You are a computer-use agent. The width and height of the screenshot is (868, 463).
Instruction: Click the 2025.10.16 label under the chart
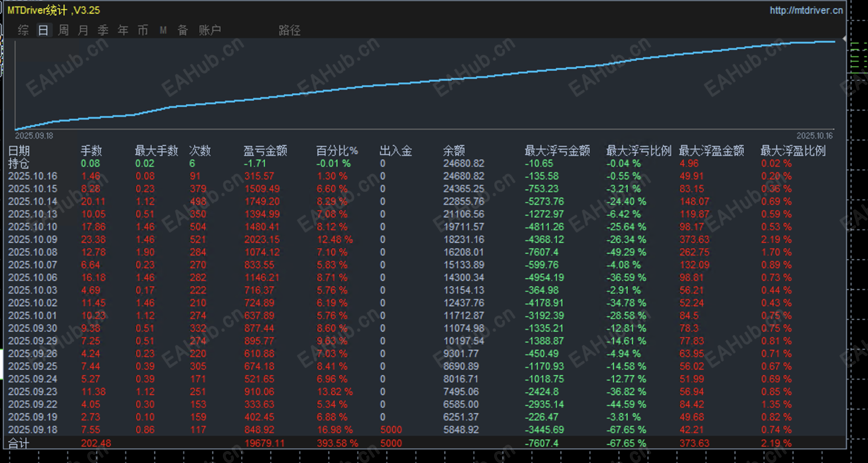tap(814, 136)
